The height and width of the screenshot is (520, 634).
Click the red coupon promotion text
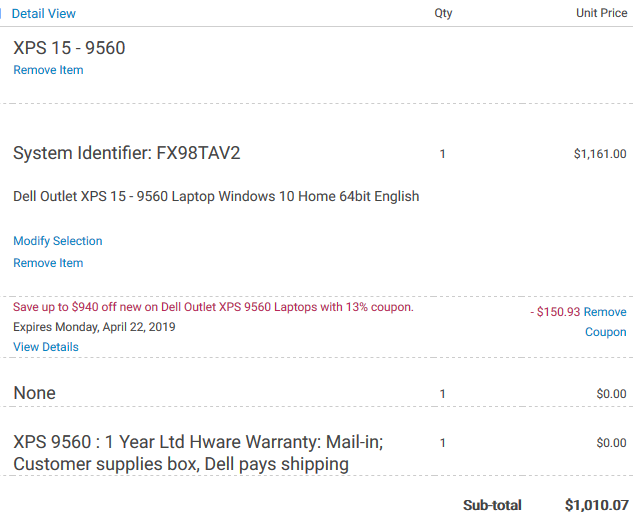213,307
